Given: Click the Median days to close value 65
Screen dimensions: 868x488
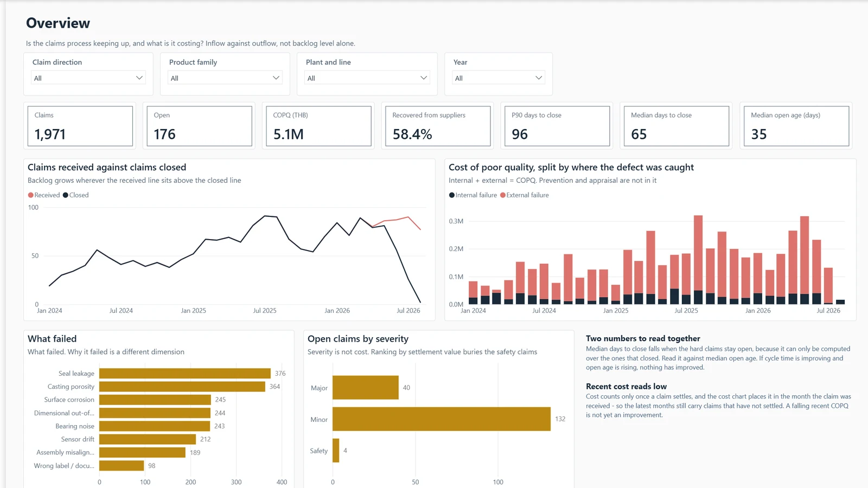Looking at the screenshot, I should coord(639,134).
